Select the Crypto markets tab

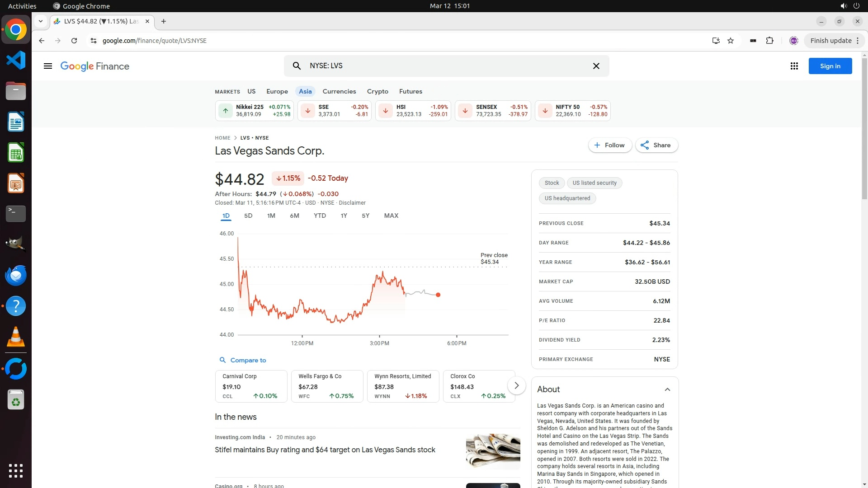pos(377,91)
